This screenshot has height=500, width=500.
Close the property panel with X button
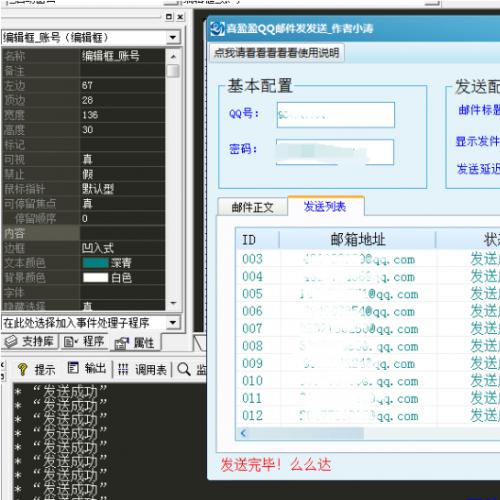tap(180, 17)
